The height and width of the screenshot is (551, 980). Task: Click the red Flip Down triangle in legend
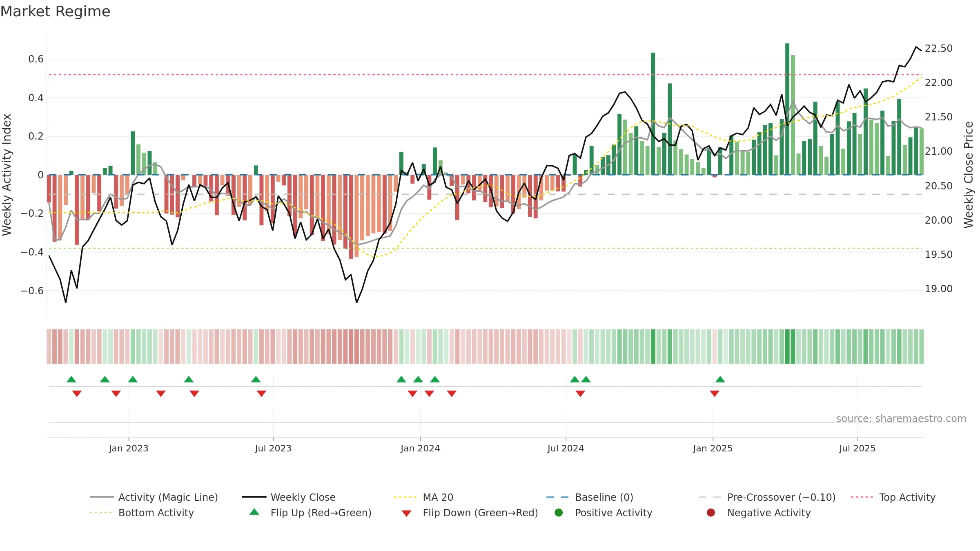(406, 513)
